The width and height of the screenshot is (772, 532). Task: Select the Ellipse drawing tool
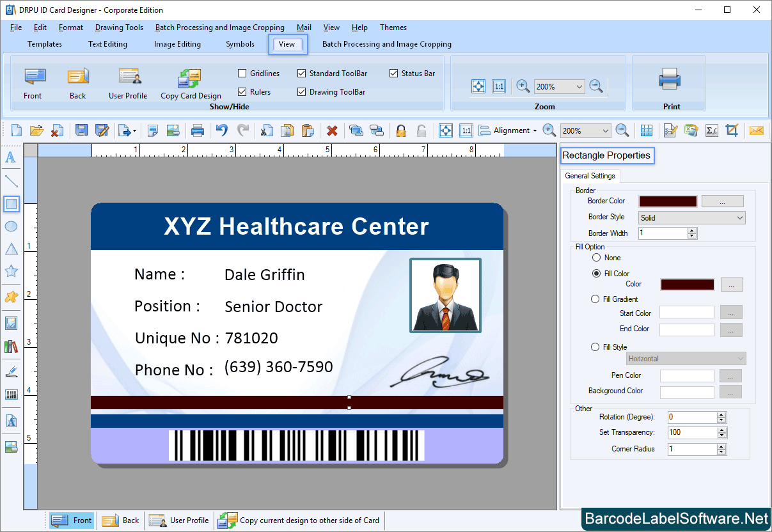(11, 226)
